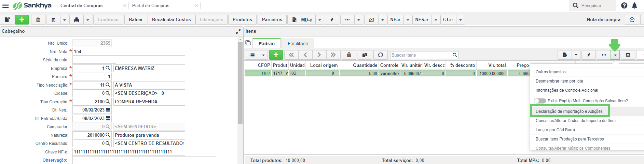Go to the first item record
Viewport: 644px width, 164px height.
click(291, 55)
